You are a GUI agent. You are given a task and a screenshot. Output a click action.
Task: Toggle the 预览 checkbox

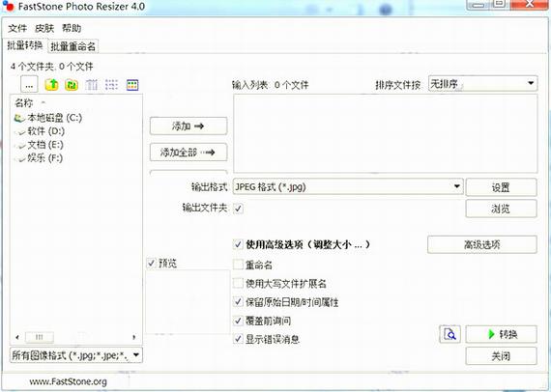[x=151, y=263]
